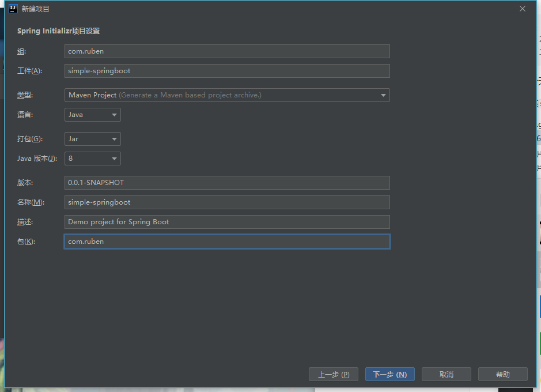Open the 类型 Maven Project dropdown

tap(227, 95)
